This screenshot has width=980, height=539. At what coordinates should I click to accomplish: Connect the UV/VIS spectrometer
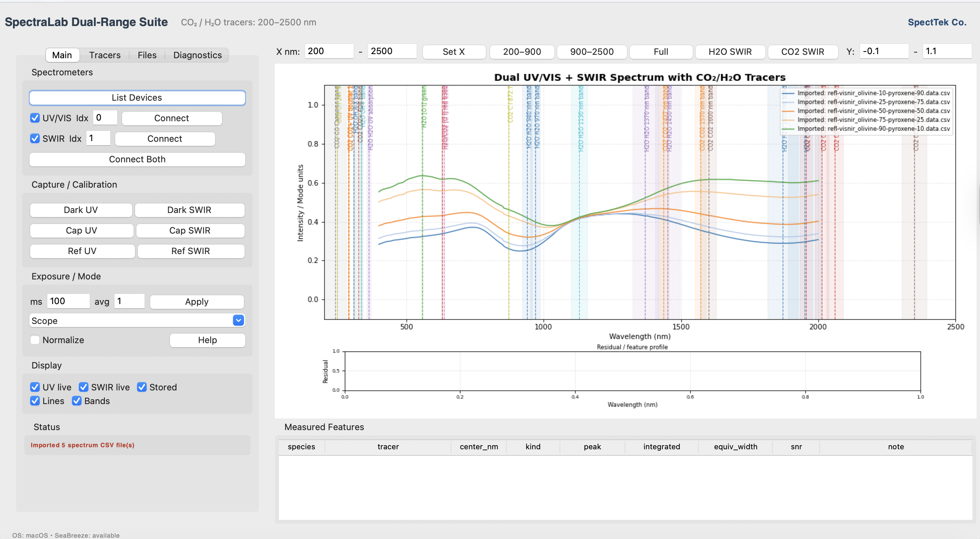pos(172,118)
